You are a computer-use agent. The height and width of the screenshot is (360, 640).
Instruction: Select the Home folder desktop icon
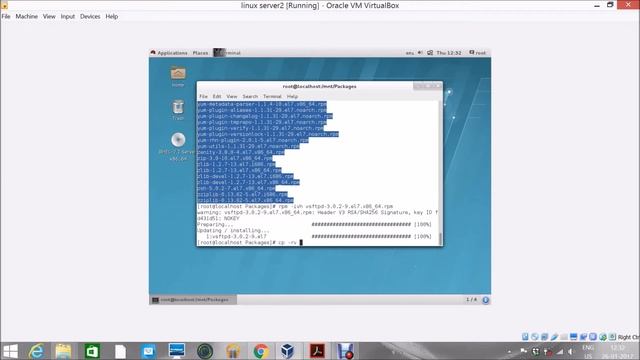click(x=178, y=76)
